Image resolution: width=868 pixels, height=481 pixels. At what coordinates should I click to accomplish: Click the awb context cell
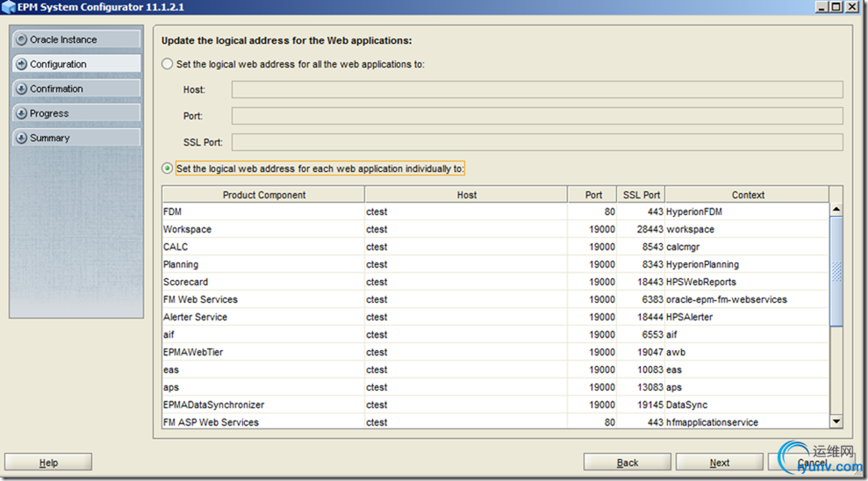747,352
